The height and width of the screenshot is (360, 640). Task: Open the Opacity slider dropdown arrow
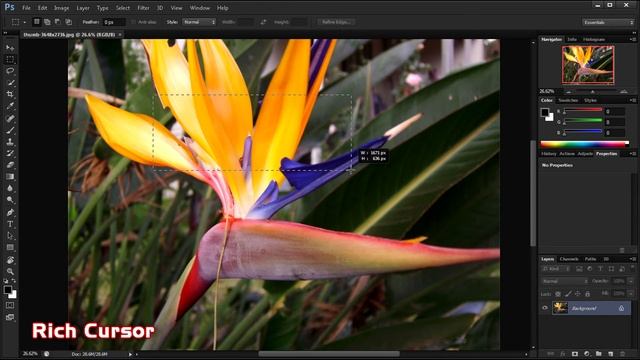click(x=631, y=281)
